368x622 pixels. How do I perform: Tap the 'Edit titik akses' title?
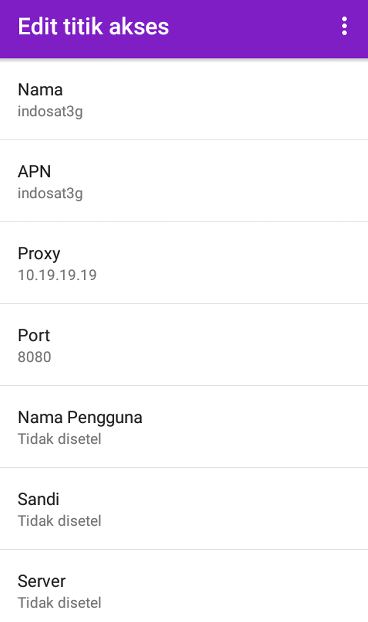[93, 27]
